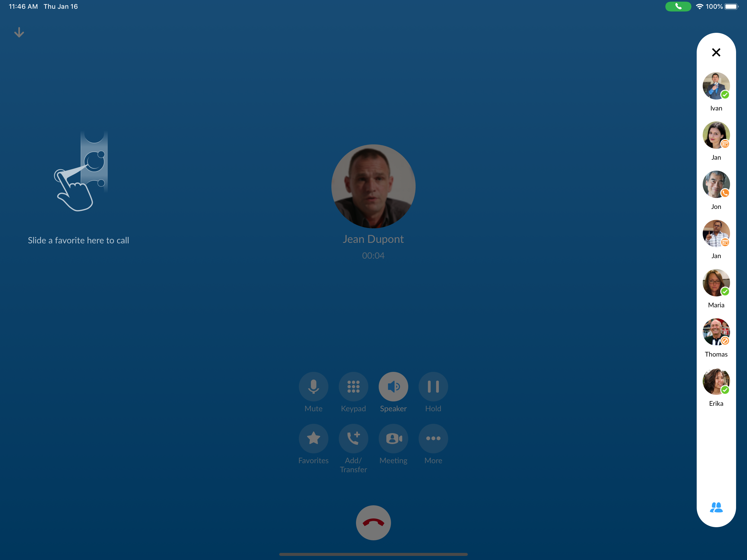
Task: End the call with red hang-up button
Action: tap(373, 523)
